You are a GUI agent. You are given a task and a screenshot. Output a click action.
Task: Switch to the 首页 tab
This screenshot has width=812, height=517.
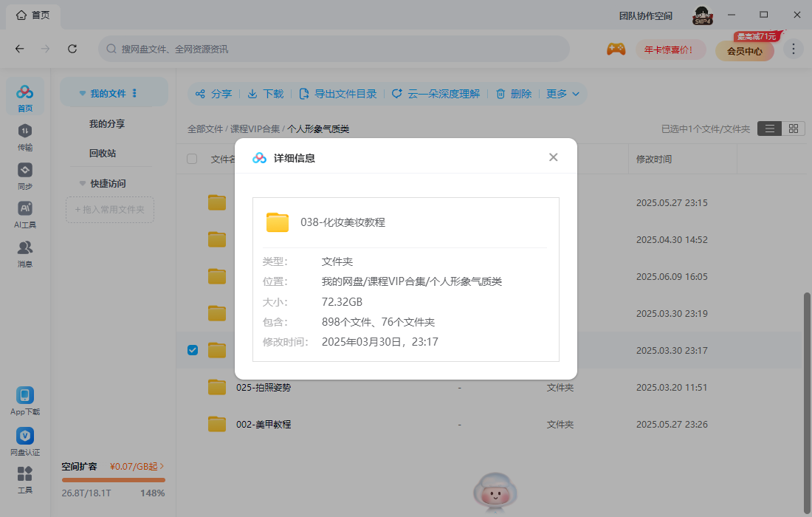(x=33, y=15)
